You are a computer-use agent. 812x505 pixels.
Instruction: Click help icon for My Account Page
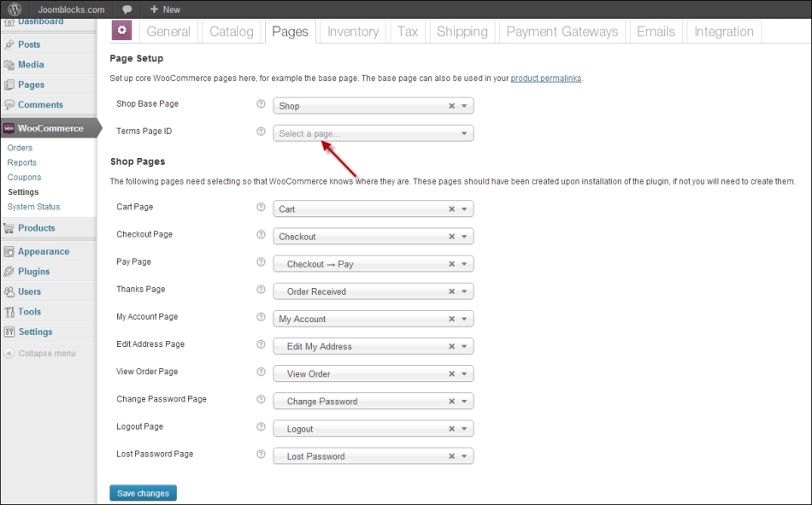point(261,316)
